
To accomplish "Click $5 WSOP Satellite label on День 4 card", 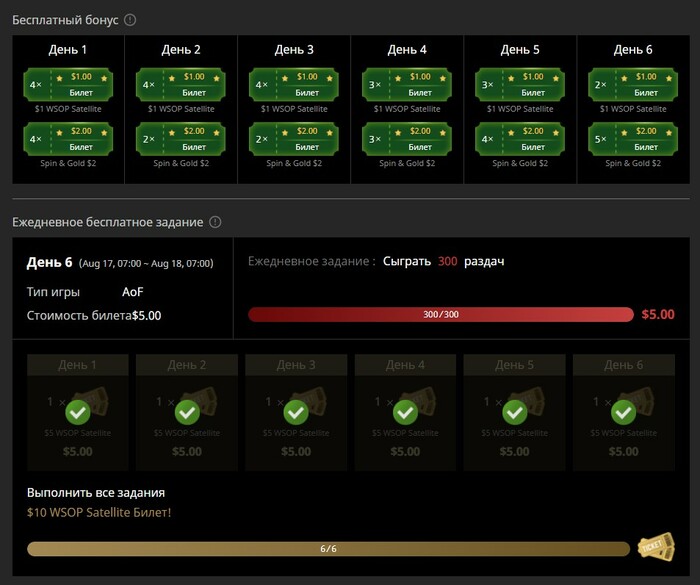I will pyautogui.click(x=405, y=433).
